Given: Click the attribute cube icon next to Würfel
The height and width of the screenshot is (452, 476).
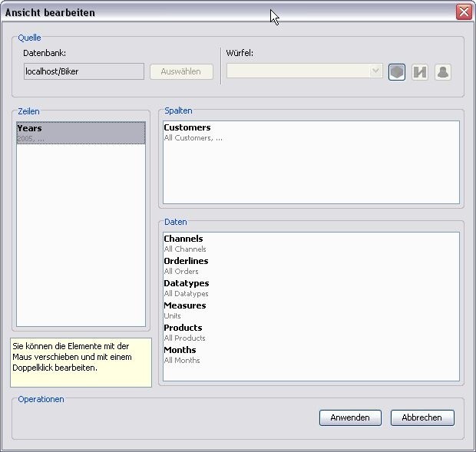Looking at the screenshot, I should coord(419,71).
